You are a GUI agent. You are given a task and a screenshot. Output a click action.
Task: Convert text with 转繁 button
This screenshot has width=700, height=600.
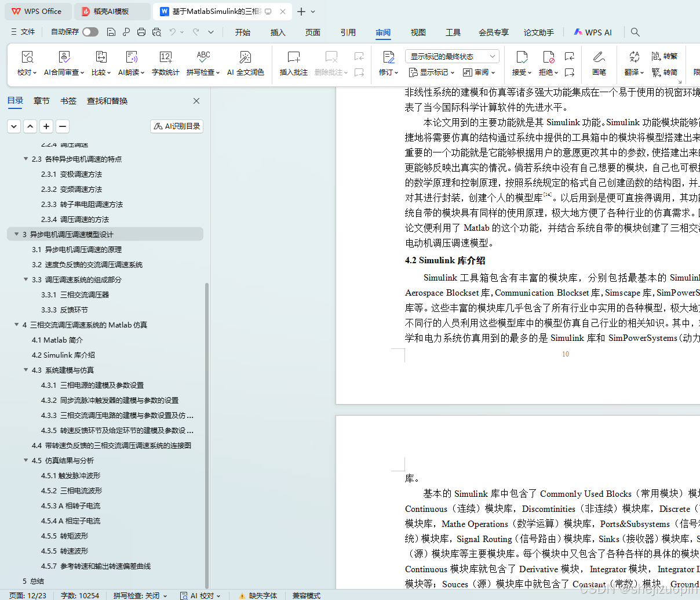pyautogui.click(x=665, y=56)
